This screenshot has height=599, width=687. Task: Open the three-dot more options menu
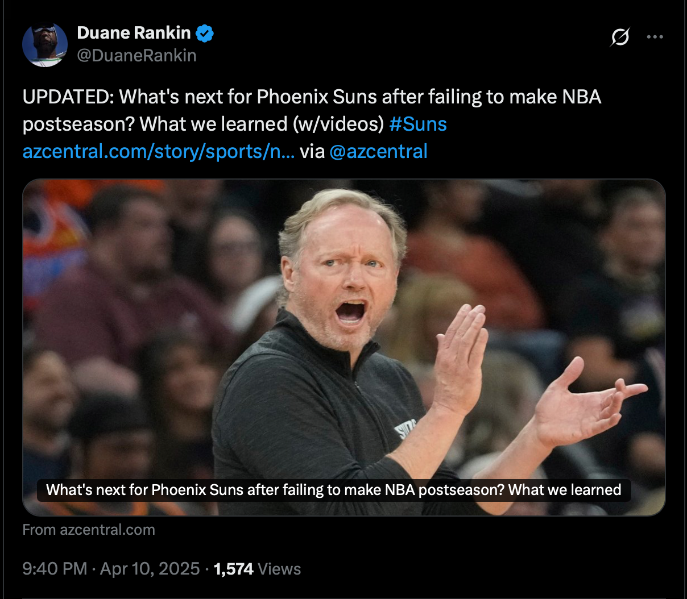655,37
